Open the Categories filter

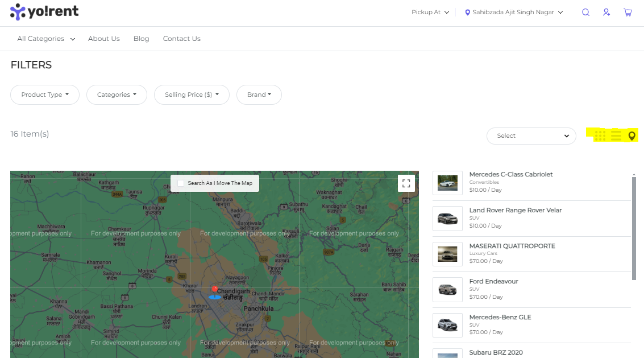117,94
